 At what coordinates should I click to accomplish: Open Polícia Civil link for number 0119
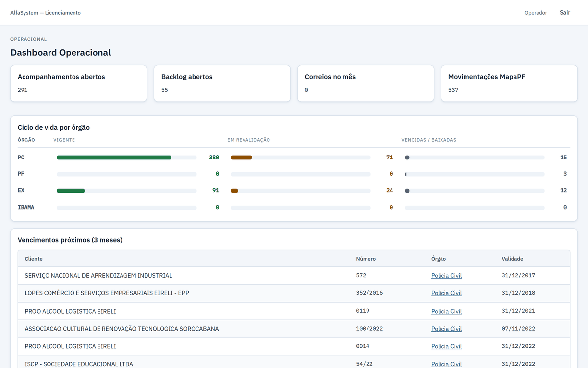click(x=446, y=311)
